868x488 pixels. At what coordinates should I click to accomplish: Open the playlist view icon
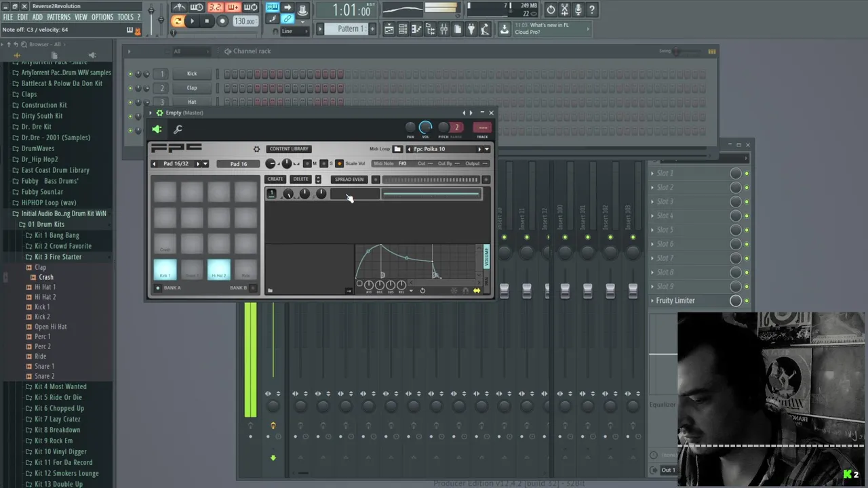[389, 29]
